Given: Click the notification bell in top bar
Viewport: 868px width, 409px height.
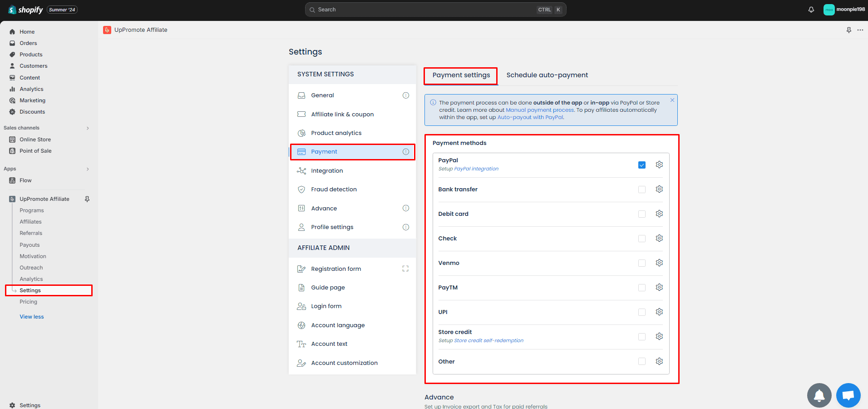Looking at the screenshot, I should click(811, 10).
